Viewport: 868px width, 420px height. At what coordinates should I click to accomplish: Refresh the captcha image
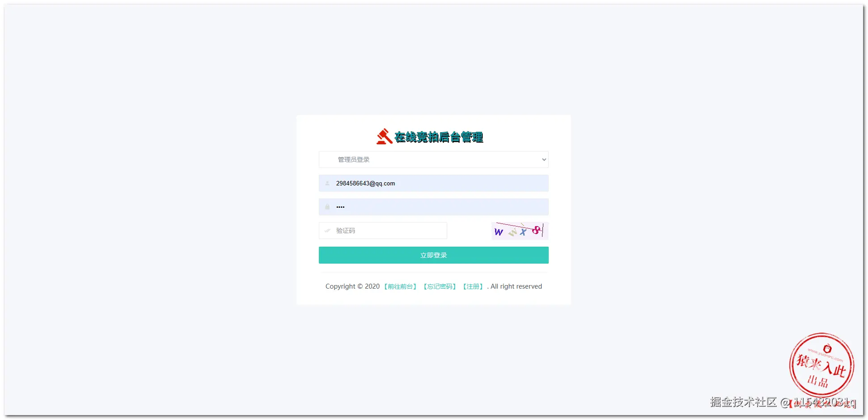(520, 231)
